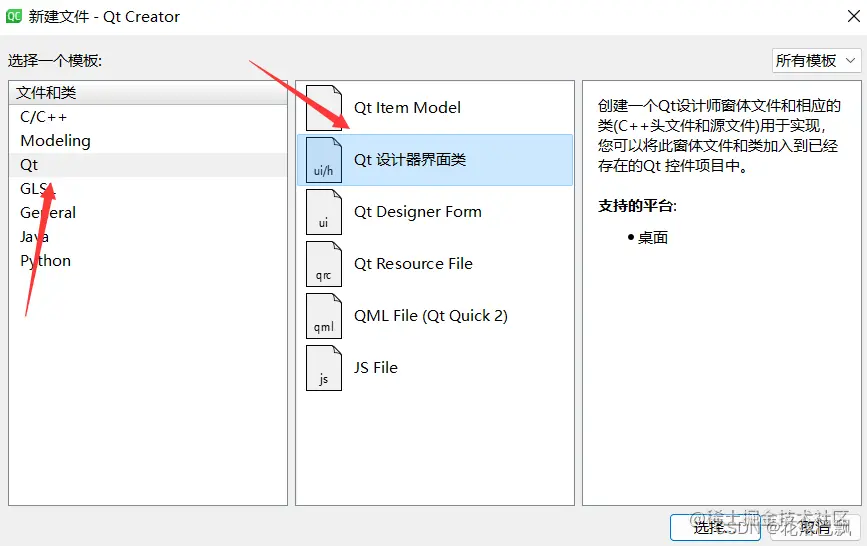
Task: Select the Python category
Action: (x=148, y=261)
